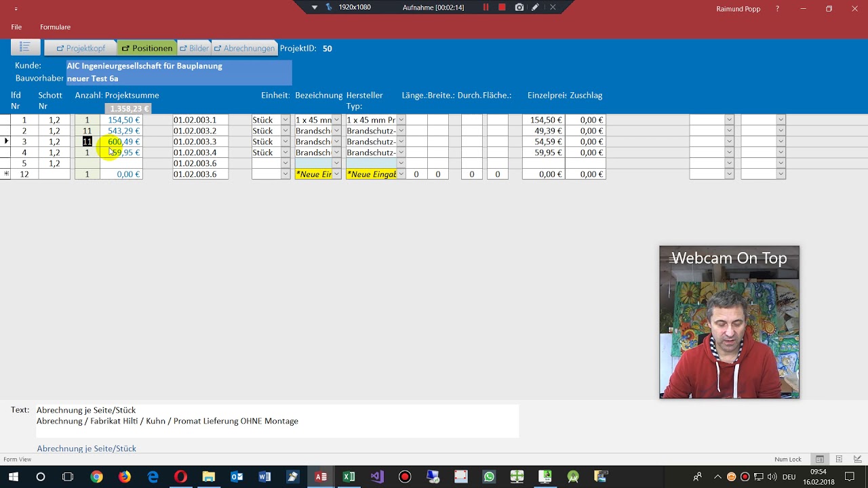The width and height of the screenshot is (868, 488).
Task: Open the red record-button app on taskbar
Action: coord(405,477)
